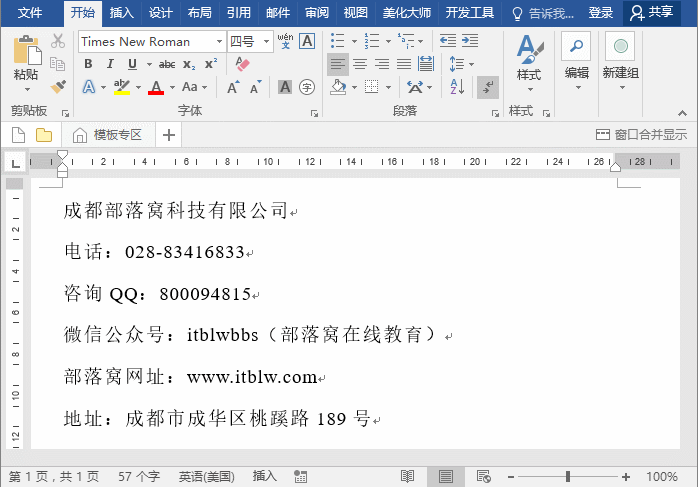The image size is (698, 487).
Task: Apply superscript formatting
Action: [211, 64]
